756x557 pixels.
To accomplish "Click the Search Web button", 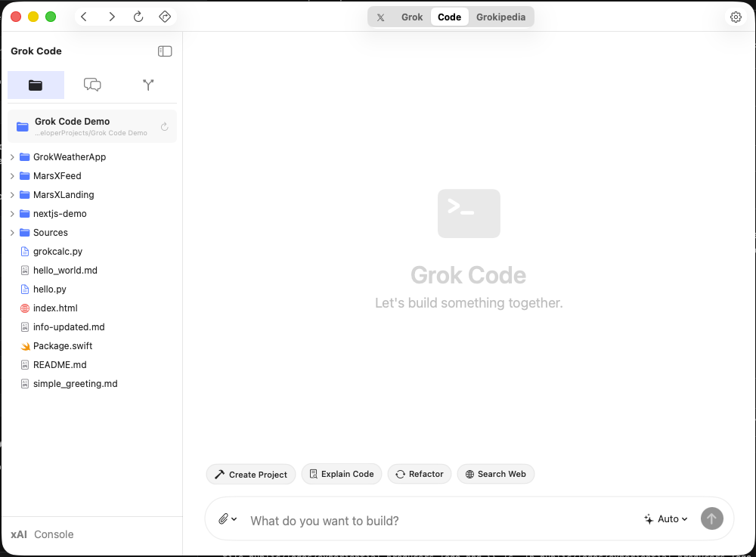I will click(x=496, y=474).
